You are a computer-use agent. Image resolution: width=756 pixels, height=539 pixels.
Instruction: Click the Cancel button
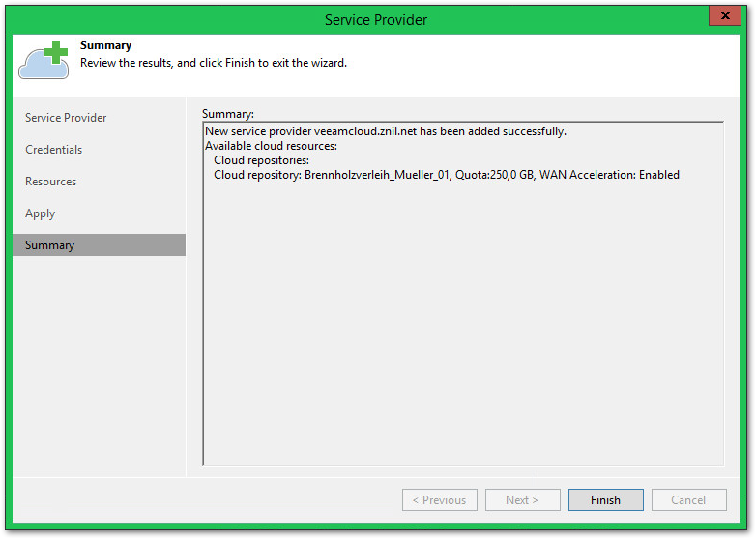[688, 500]
